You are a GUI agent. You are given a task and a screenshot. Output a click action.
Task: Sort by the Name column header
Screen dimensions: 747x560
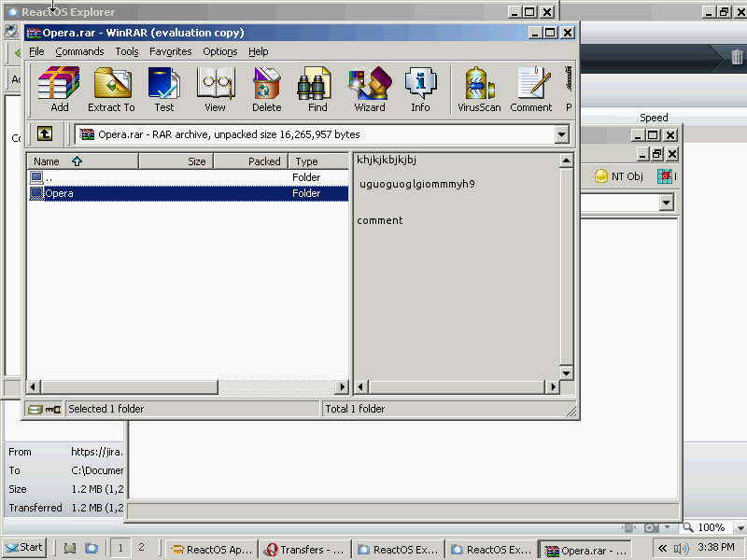tap(82, 161)
